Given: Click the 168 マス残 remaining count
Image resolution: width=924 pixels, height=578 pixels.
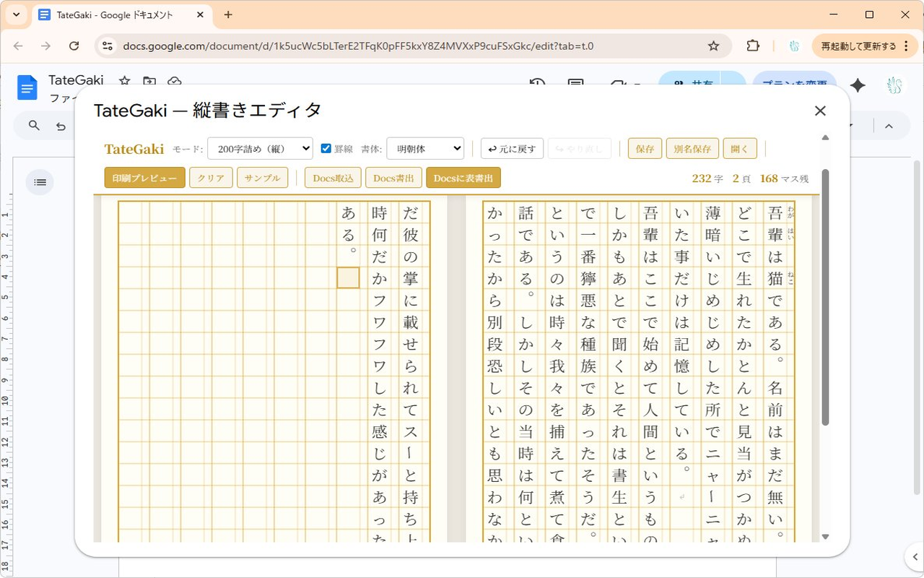Looking at the screenshot, I should pos(784,178).
